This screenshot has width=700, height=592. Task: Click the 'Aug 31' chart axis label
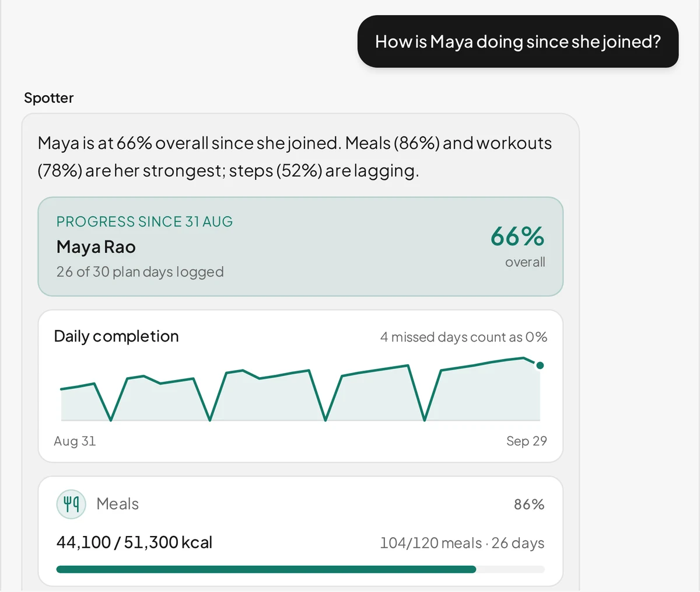pos(75,441)
